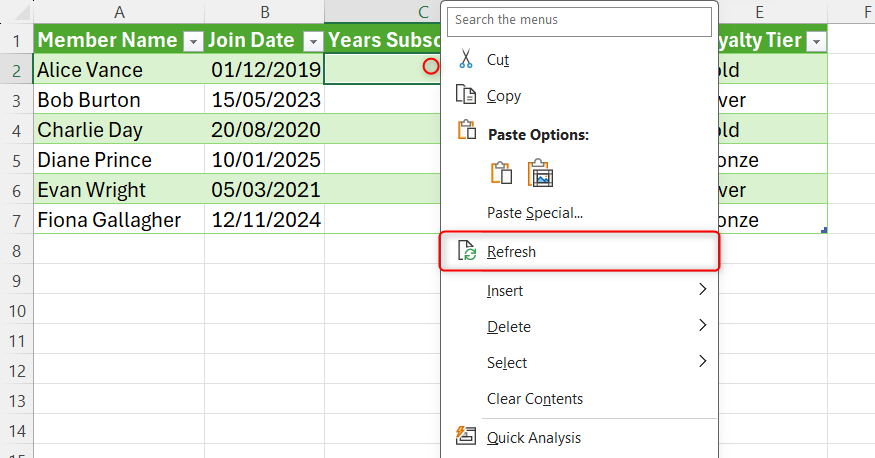Select column B header

[x=265, y=12]
